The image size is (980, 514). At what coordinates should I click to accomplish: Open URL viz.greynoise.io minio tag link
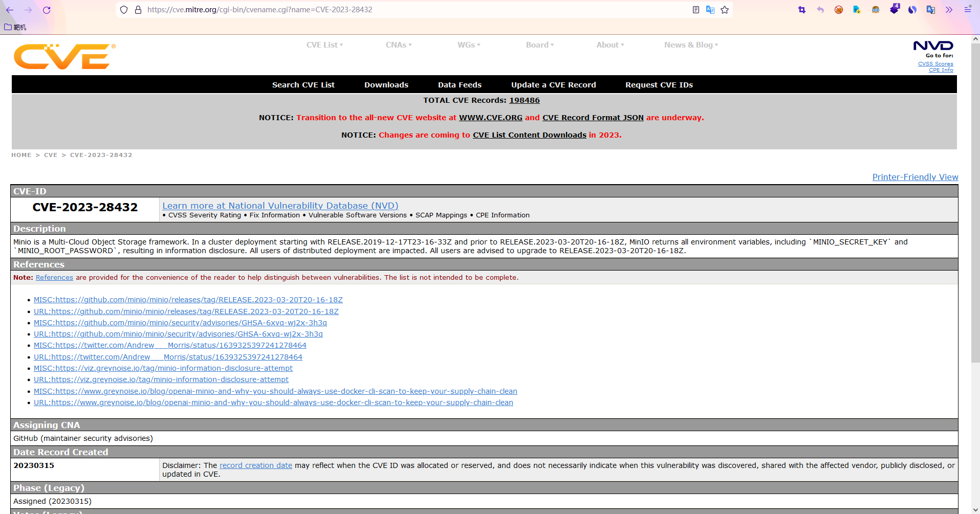pyautogui.click(x=161, y=379)
